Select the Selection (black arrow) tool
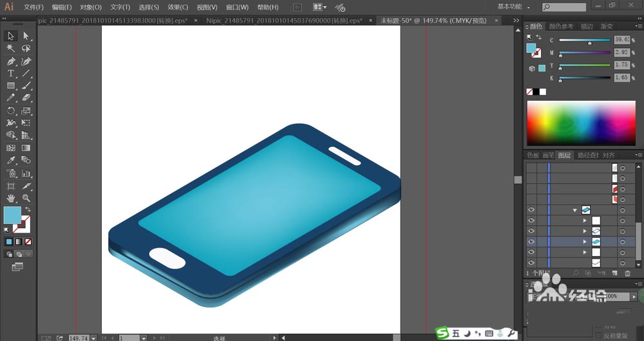This screenshot has height=341, width=644. tap(11, 36)
